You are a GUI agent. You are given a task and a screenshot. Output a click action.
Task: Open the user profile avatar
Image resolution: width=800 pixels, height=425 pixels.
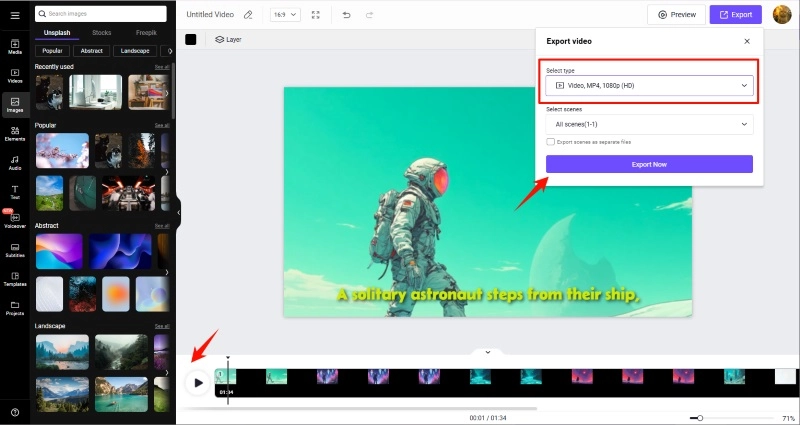[782, 14]
